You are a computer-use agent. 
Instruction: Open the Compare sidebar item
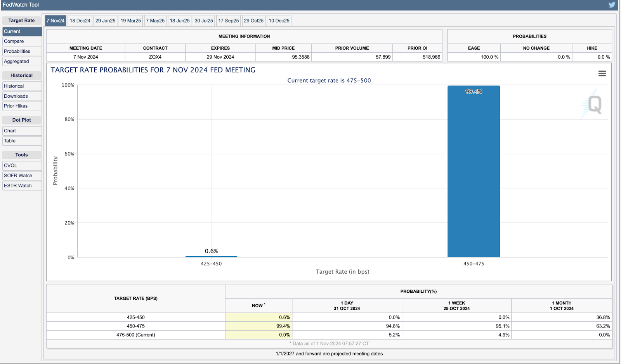(x=22, y=41)
